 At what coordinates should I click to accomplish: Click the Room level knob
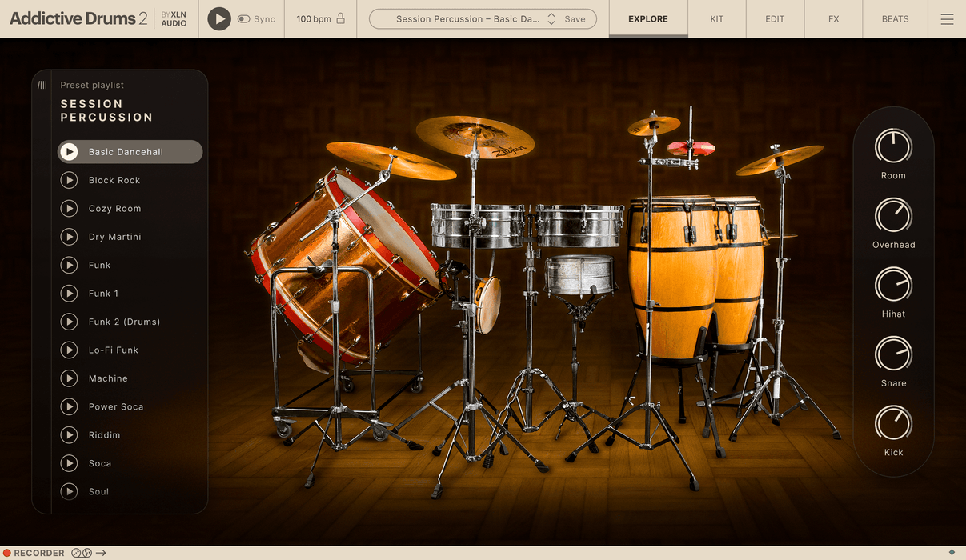[893, 147]
